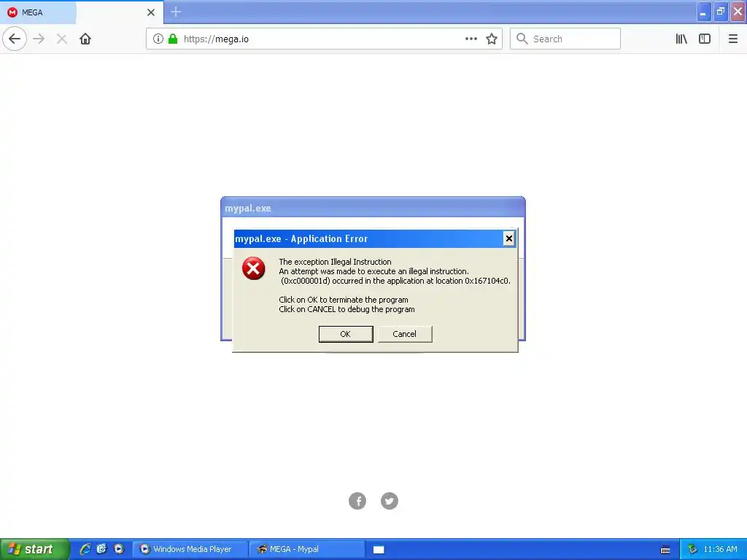Viewport: 747px width, 560px height.
Task: Open page actions three-dots menu
Action: [x=471, y=39]
